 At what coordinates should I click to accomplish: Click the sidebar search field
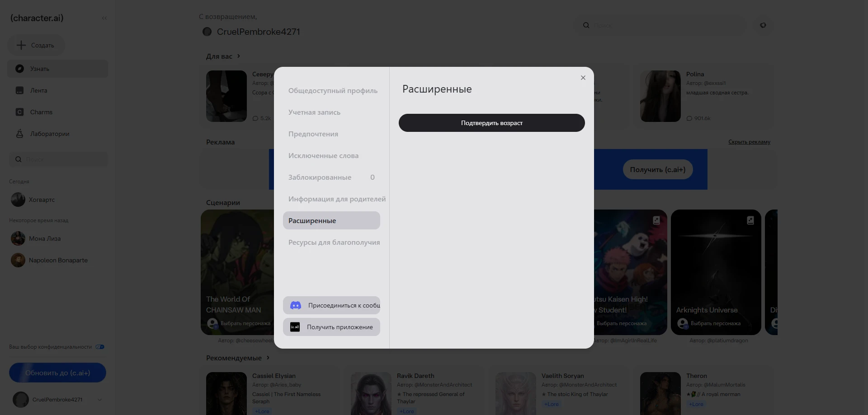[x=58, y=159]
